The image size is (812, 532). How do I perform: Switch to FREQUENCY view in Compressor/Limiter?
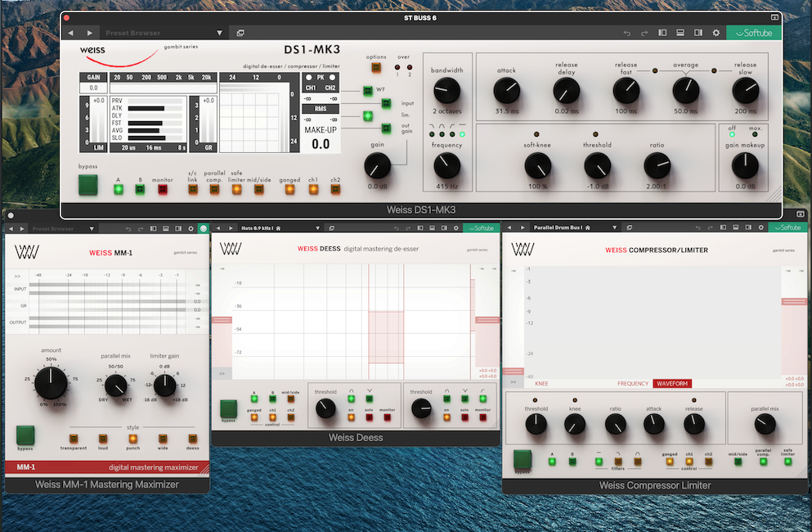pos(633,384)
